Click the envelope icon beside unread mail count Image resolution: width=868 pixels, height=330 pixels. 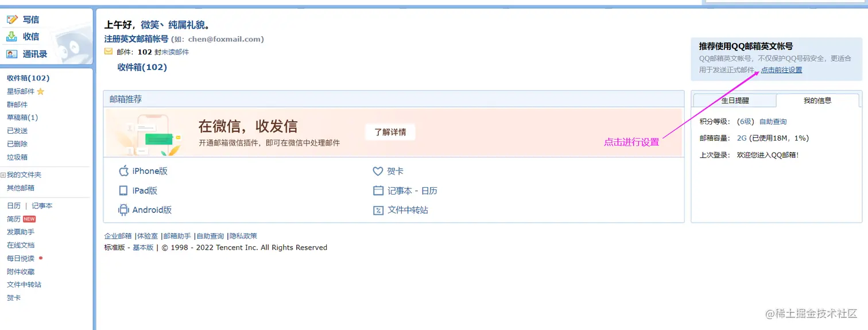click(108, 51)
